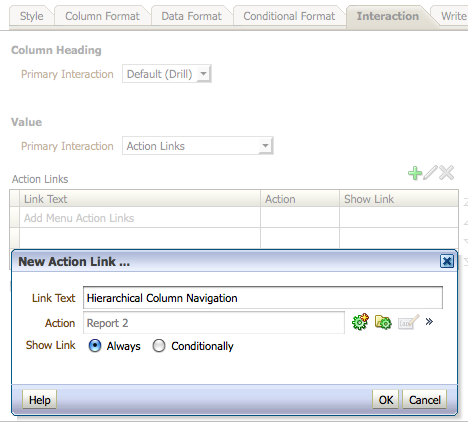Close the New Action Link dialog
The image size is (468, 426).
tap(447, 261)
